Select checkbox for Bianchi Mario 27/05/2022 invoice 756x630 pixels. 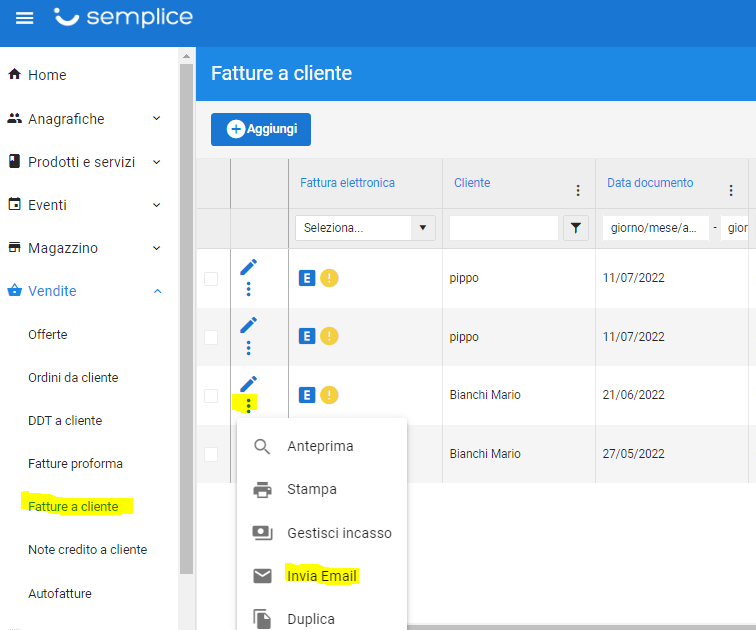click(211, 454)
